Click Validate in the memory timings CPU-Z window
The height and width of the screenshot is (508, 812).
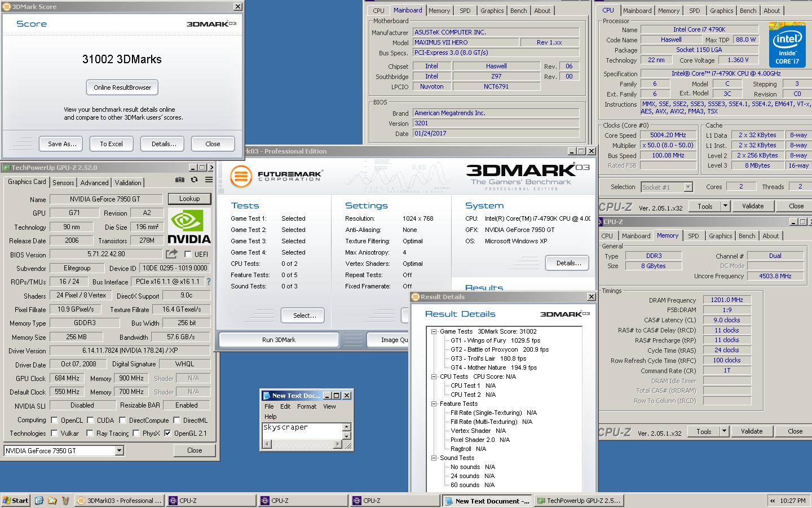tap(751, 431)
